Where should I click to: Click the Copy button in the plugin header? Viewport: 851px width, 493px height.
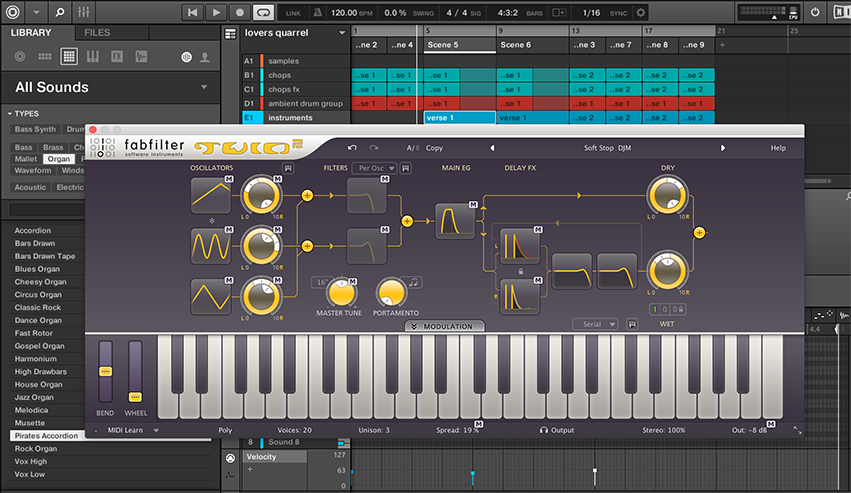point(434,148)
